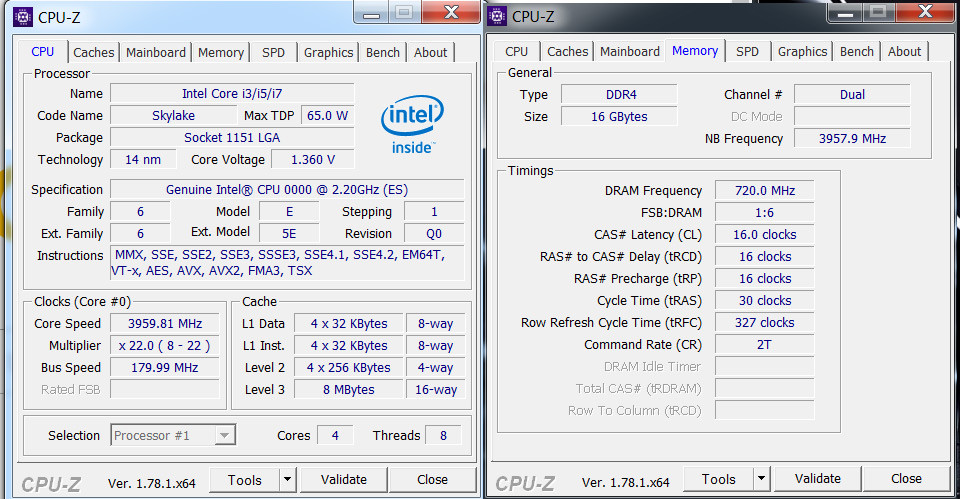Click the Technology value 14 nm

point(143,160)
